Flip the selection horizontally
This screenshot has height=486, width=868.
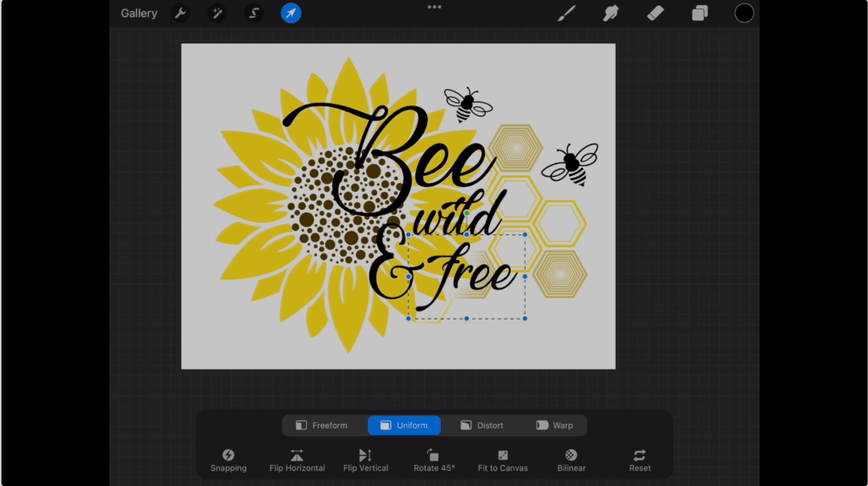(x=296, y=461)
